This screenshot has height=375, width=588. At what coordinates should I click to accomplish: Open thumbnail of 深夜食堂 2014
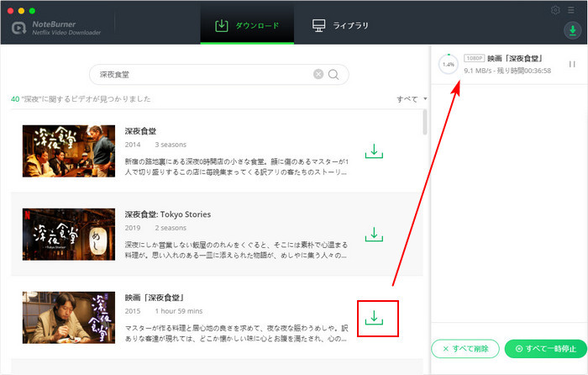69,151
